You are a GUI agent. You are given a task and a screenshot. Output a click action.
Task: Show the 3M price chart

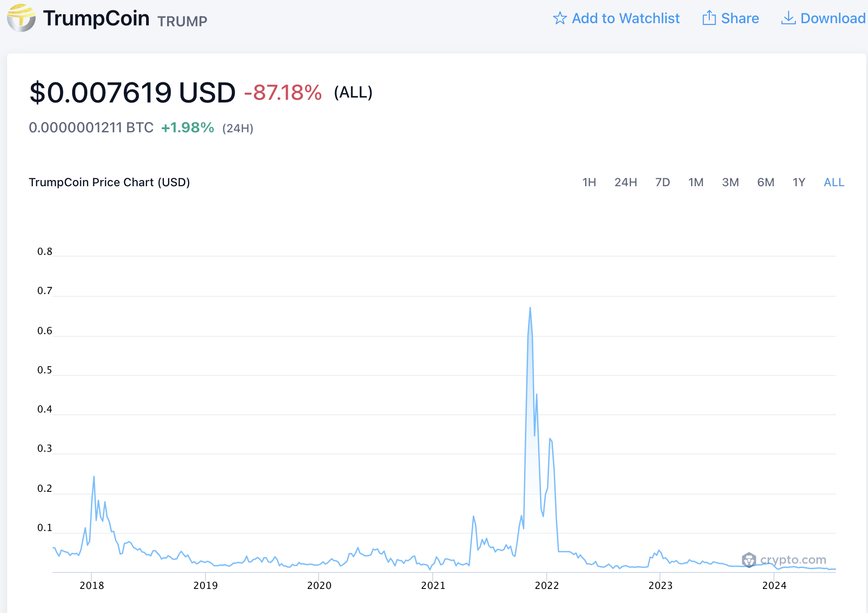[730, 182]
